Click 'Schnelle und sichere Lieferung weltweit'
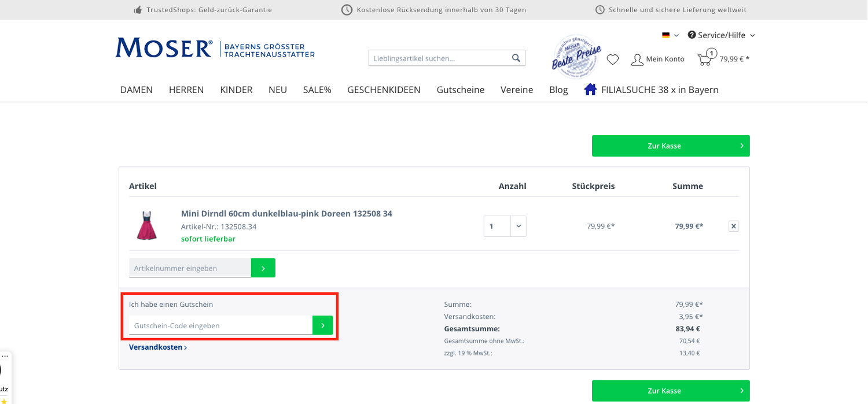This screenshot has height=404, width=868. point(678,10)
